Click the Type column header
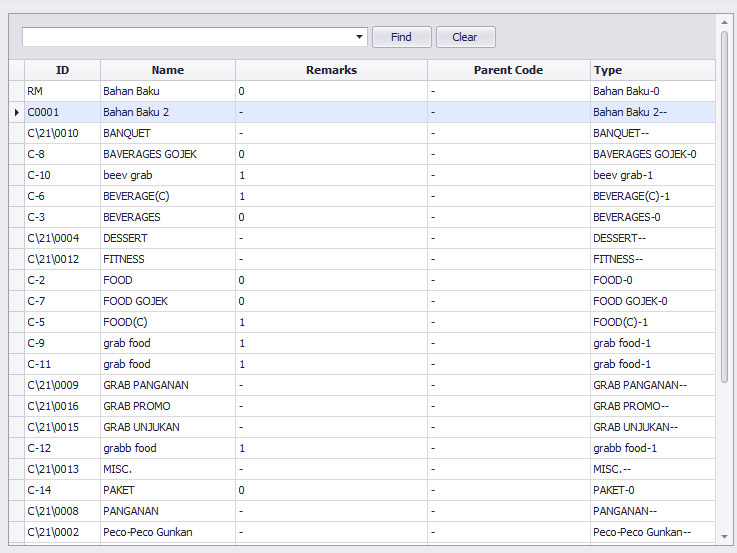The height and width of the screenshot is (553, 737). click(653, 70)
